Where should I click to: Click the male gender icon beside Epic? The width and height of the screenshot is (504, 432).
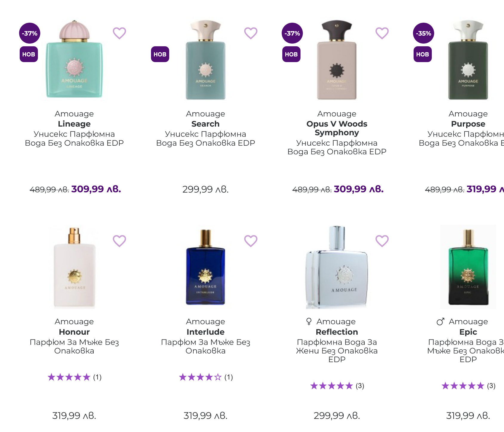coord(440,322)
